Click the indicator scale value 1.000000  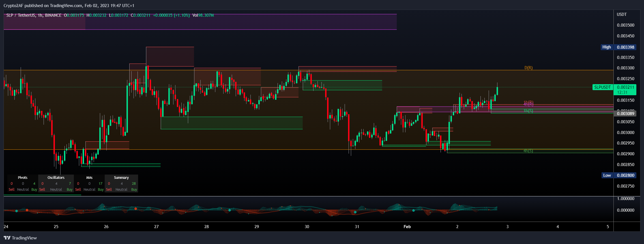coord(626,199)
